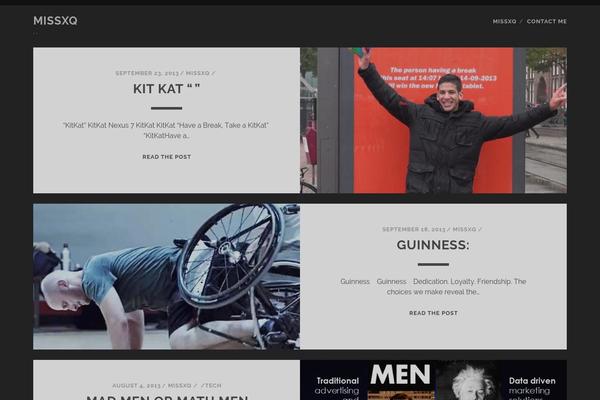Open the MISSXQ site title link
Viewport: 600px width, 400px height.
pos(55,21)
